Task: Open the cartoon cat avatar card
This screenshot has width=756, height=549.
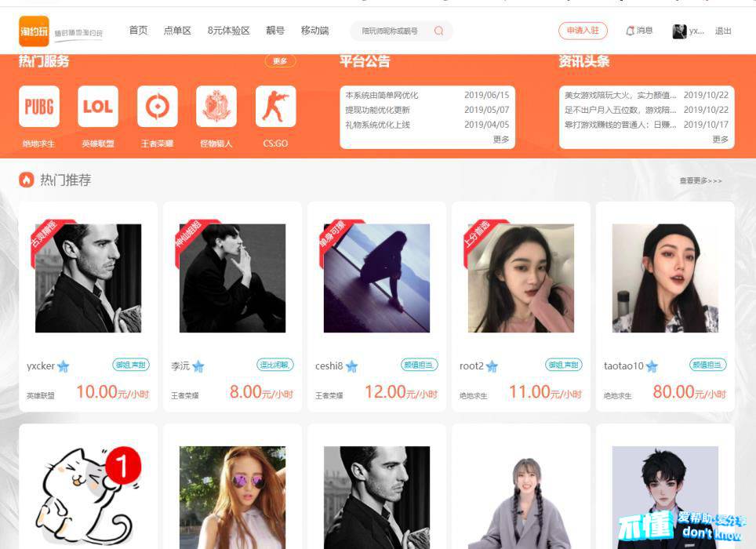Action: point(89,497)
